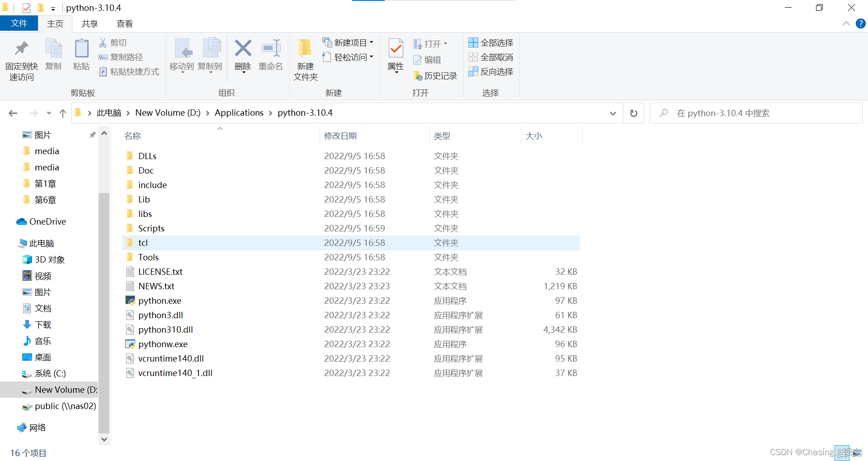Viewport: 868px width, 461px height.
Task: Open 第6章 folder in quick access
Action: [39, 200]
